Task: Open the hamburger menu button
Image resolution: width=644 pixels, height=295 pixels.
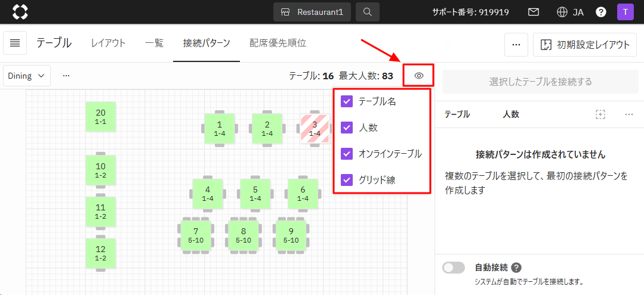Action: point(15,43)
